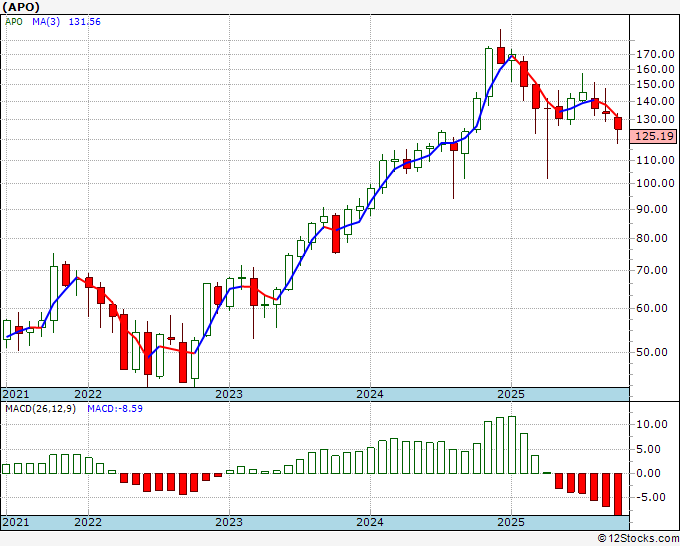Image resolution: width=680 pixels, height=546 pixels.
Task: Click 2023 on the MACD timeline
Action: 229,522
